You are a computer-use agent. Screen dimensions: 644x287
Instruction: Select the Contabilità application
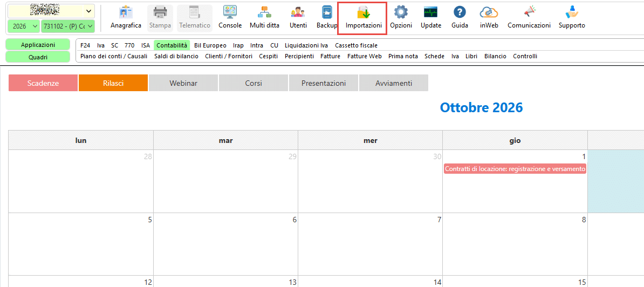tap(172, 45)
